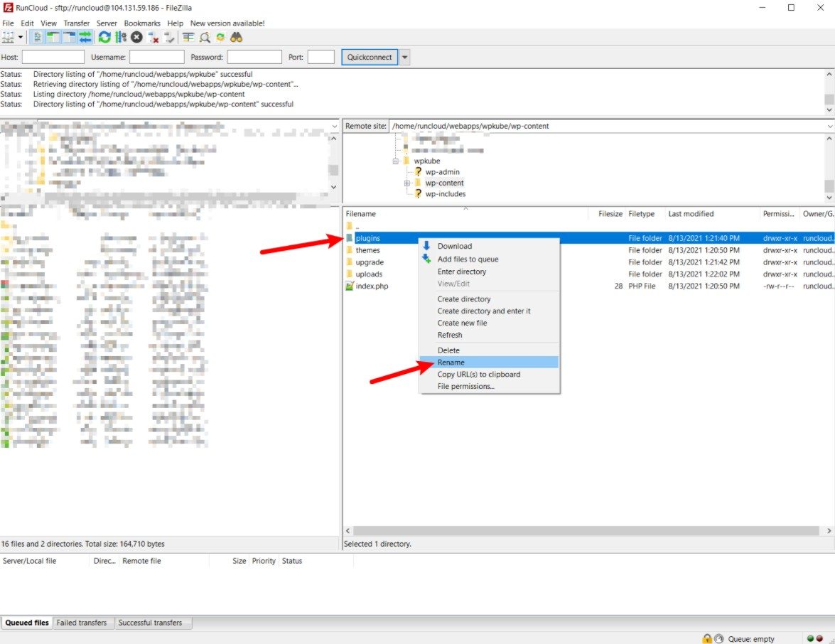Viewport: 835px width, 644px height.
Task: Toggle transfer queue display icon
Action: pos(85,37)
